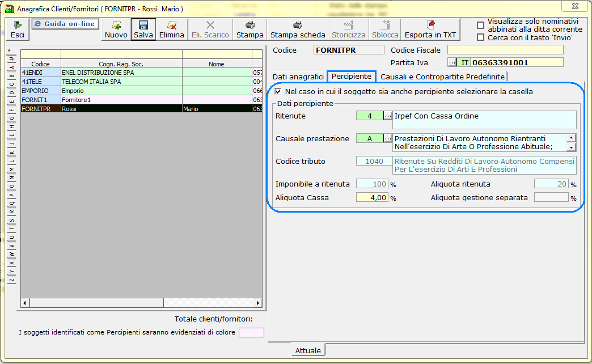This screenshot has width=592, height=364.
Task: Click the Nuovo toolbar icon
Action: click(116, 29)
